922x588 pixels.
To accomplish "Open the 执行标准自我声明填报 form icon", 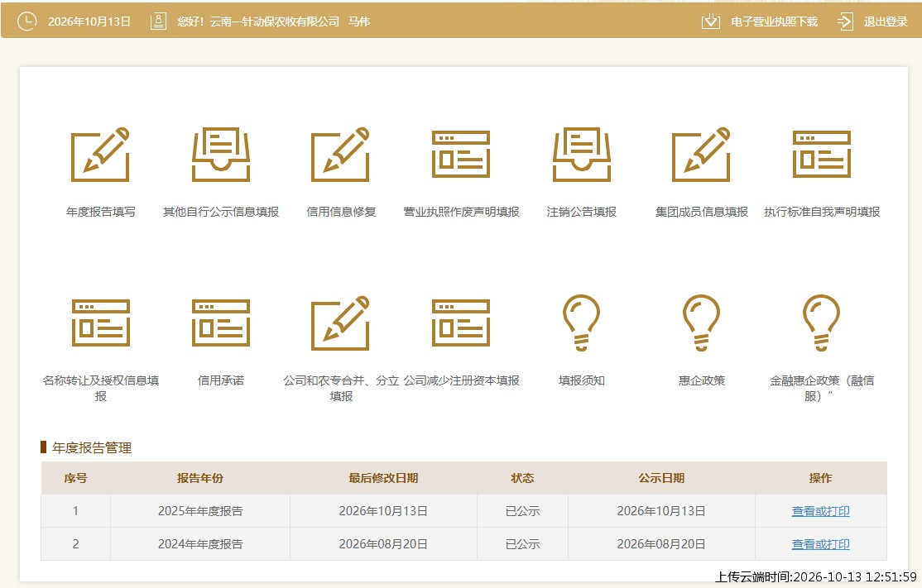I will pos(822,154).
